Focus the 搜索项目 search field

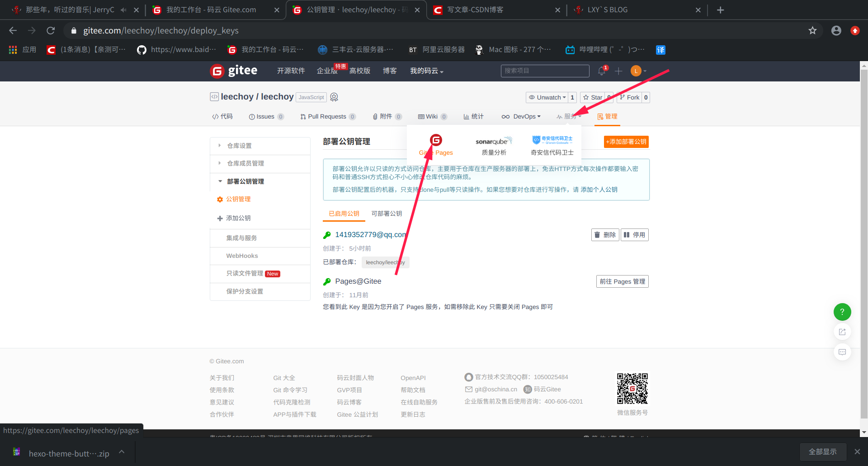point(545,71)
